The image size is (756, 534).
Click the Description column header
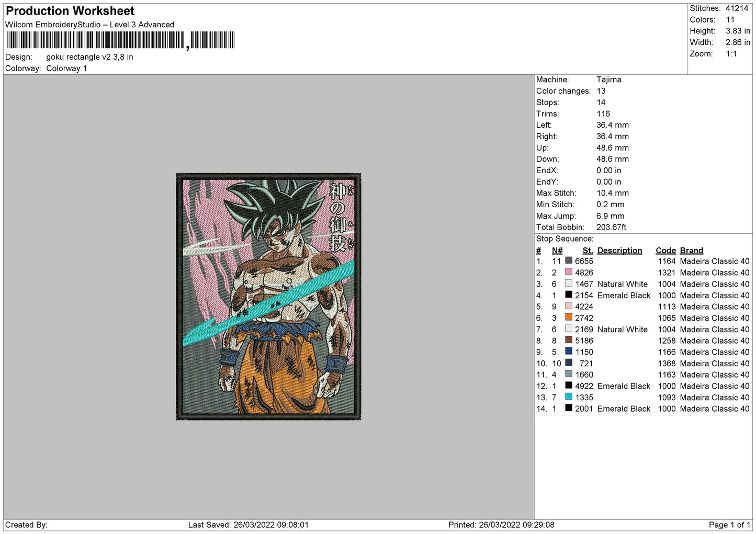coord(619,251)
